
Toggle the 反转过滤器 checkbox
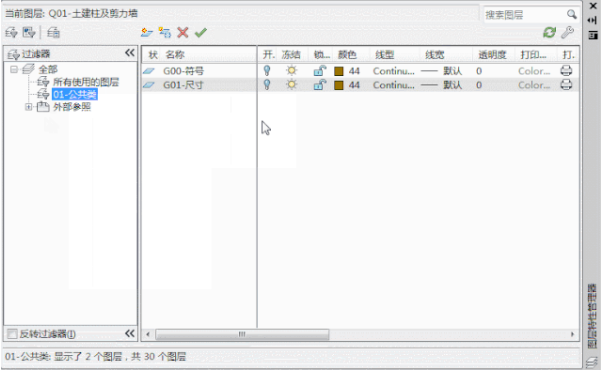[12, 334]
